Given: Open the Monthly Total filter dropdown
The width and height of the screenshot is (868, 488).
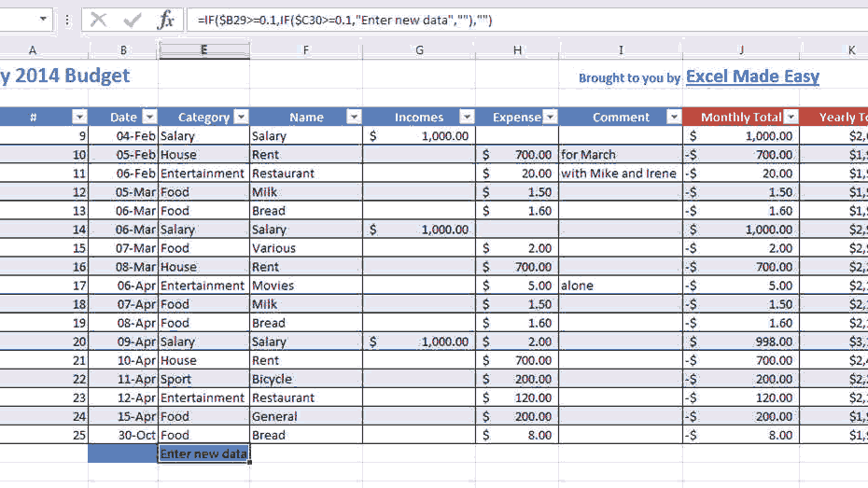Looking at the screenshot, I should coord(791,117).
